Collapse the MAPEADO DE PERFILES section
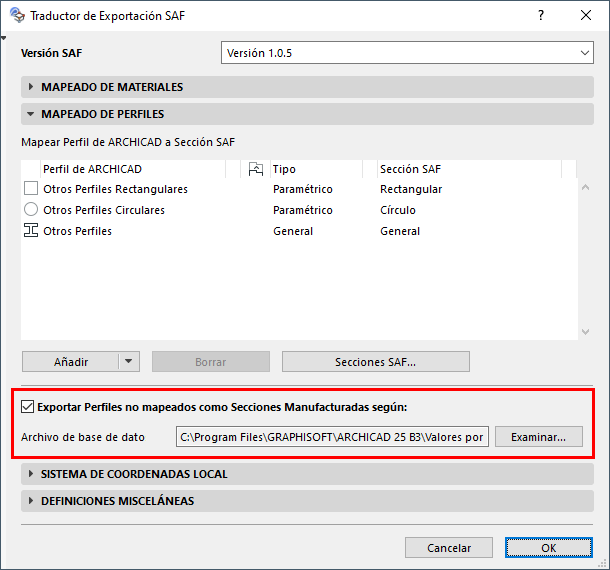Screen dimensions: 610x570 (x=307, y=114)
